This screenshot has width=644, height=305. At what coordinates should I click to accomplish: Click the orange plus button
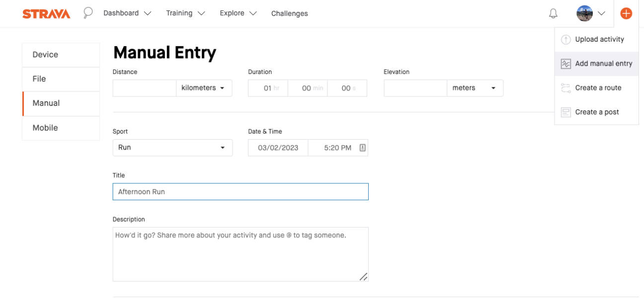[x=627, y=13]
